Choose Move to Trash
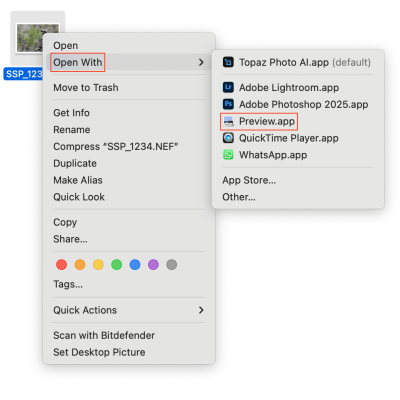 86,88
